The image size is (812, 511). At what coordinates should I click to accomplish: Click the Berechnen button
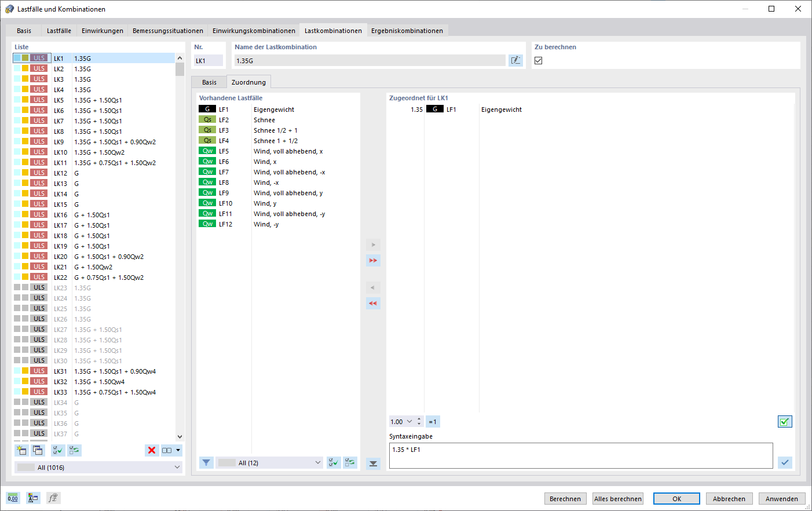(565, 499)
